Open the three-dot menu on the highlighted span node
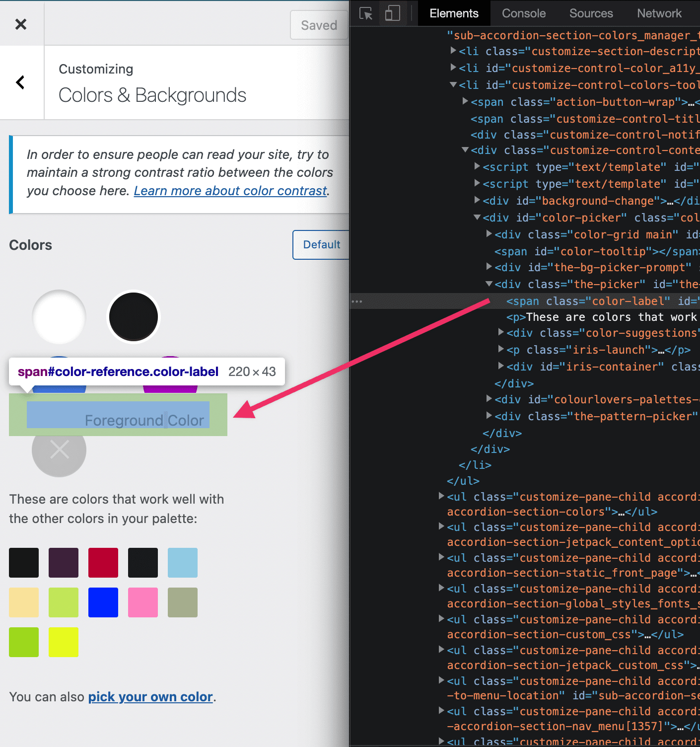 click(357, 301)
